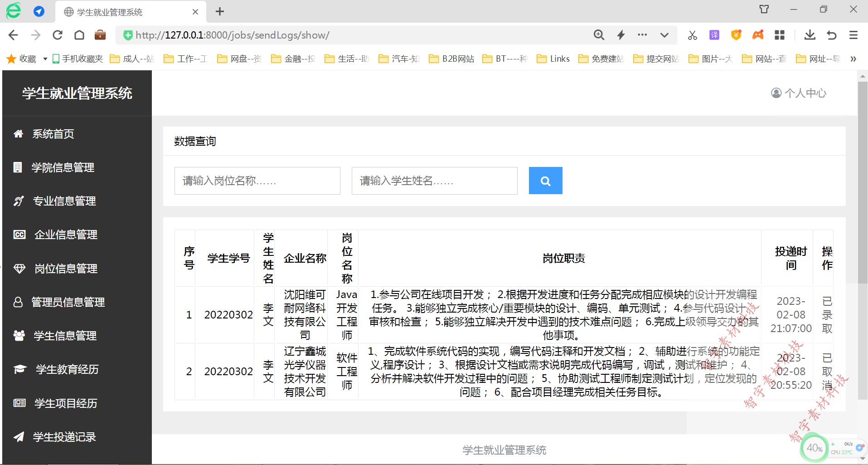Click the user icon beside 管理员信息管理

point(18,302)
